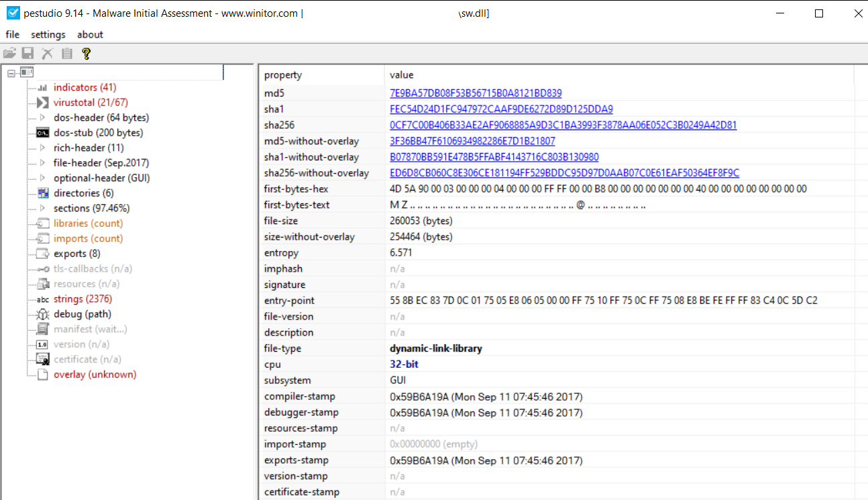The width and height of the screenshot is (868, 500).
Task: Expand the file-header node arrow
Action: click(x=43, y=163)
